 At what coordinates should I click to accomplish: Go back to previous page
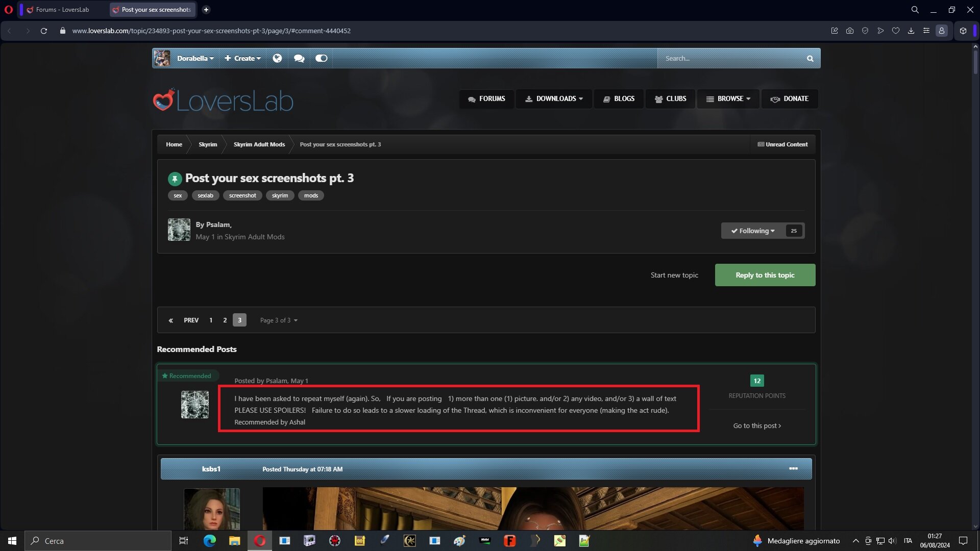click(9, 31)
